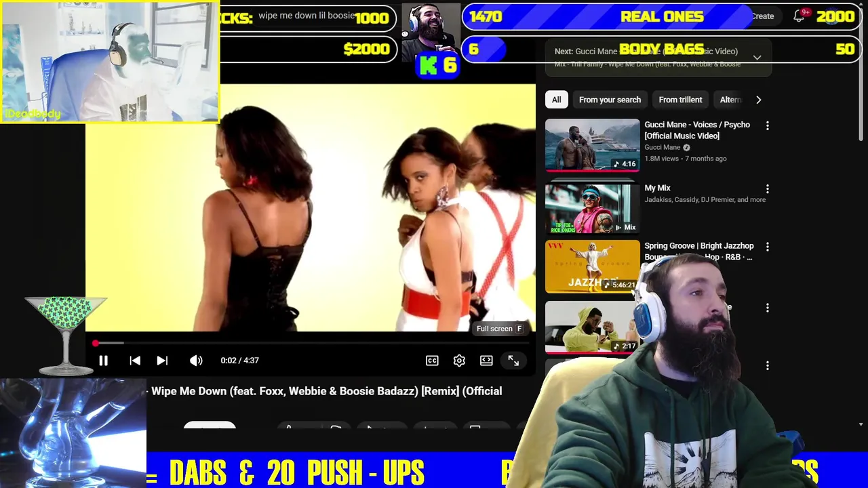Show more filter chips with the right arrow
This screenshot has width=868, height=488.
(758, 100)
